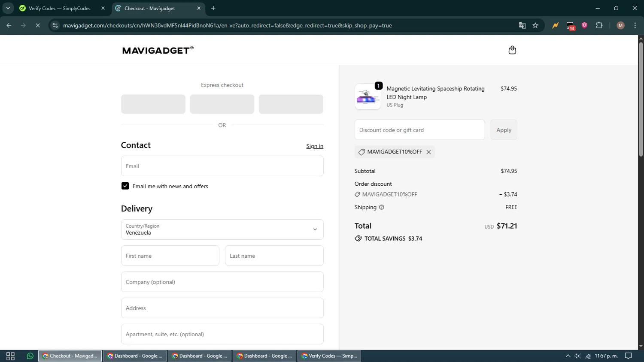Screen dimensions: 644x362
Task: Click the shipping info question mark icon
Action: point(382,207)
